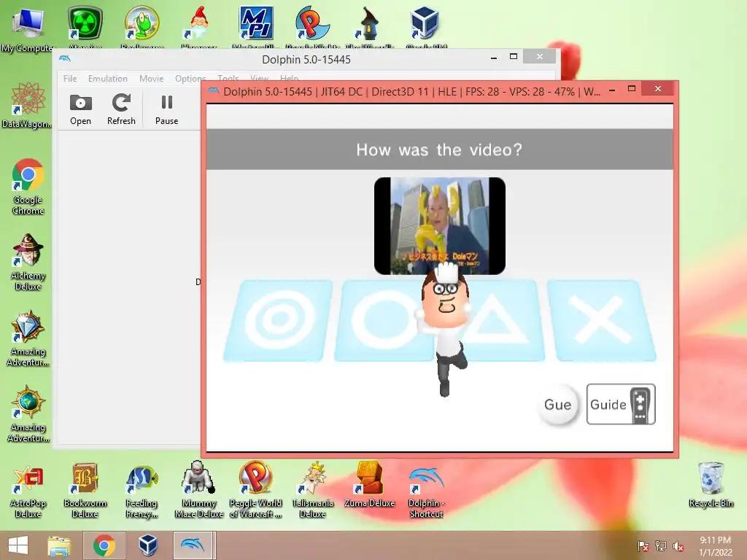
Task: Click the Guide button with Wii Remote icon
Action: click(x=621, y=404)
